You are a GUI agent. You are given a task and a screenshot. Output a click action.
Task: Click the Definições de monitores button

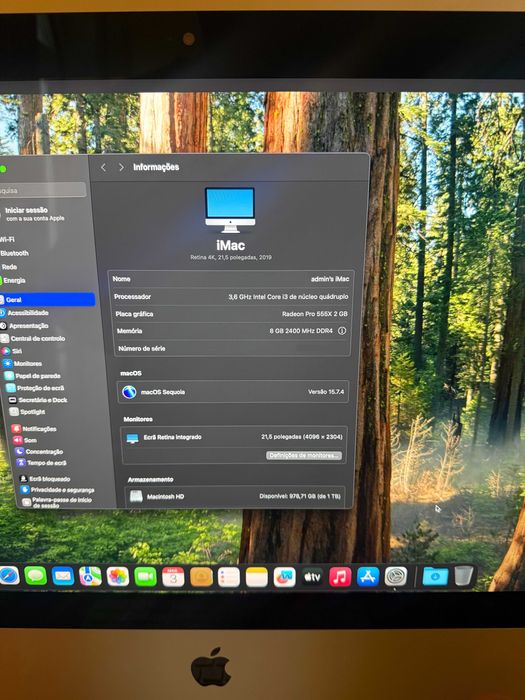coord(304,455)
